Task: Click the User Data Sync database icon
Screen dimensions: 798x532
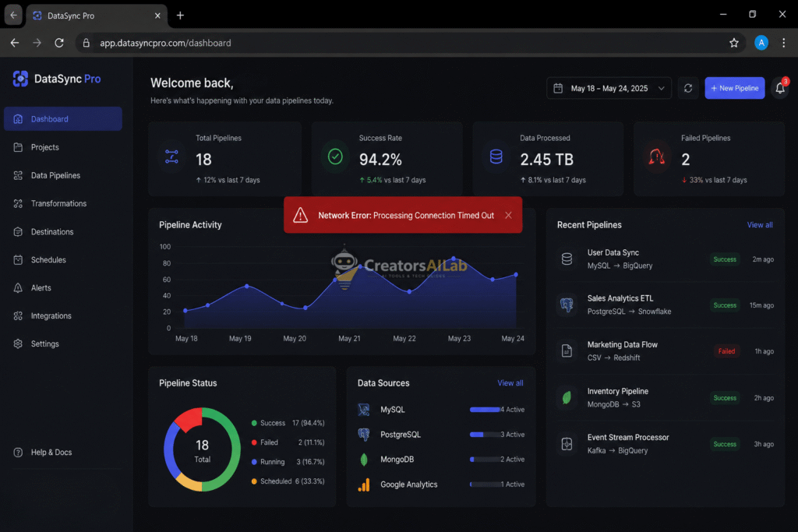Action: (567, 259)
